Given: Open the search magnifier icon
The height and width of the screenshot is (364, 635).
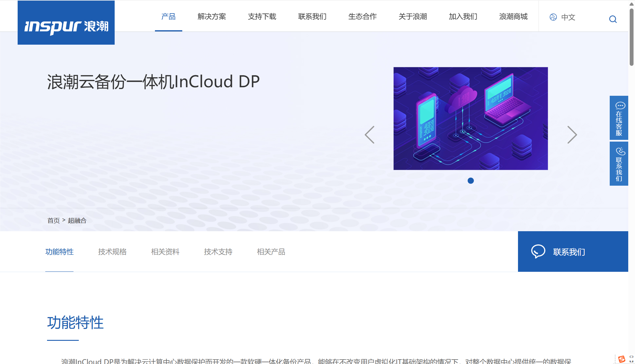Looking at the screenshot, I should (613, 19).
